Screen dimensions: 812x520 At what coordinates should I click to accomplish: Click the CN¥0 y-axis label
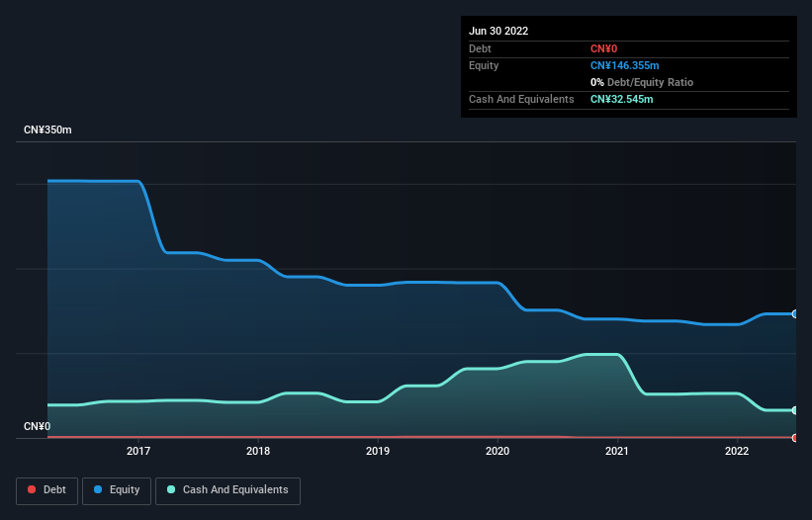pyautogui.click(x=38, y=426)
